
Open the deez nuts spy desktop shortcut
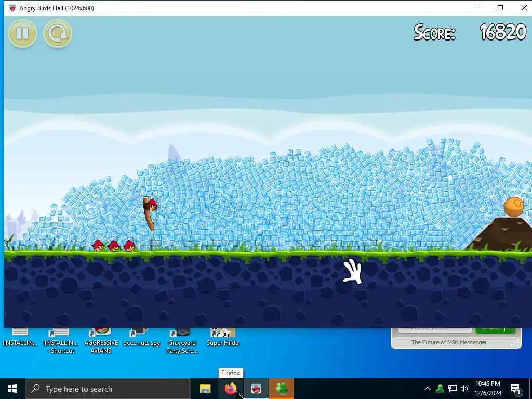point(141,338)
